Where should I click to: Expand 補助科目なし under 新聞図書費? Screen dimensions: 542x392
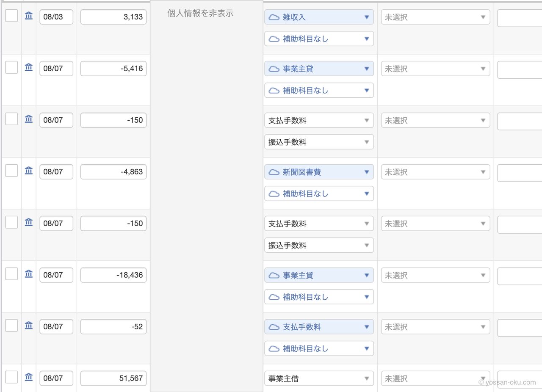(319, 194)
